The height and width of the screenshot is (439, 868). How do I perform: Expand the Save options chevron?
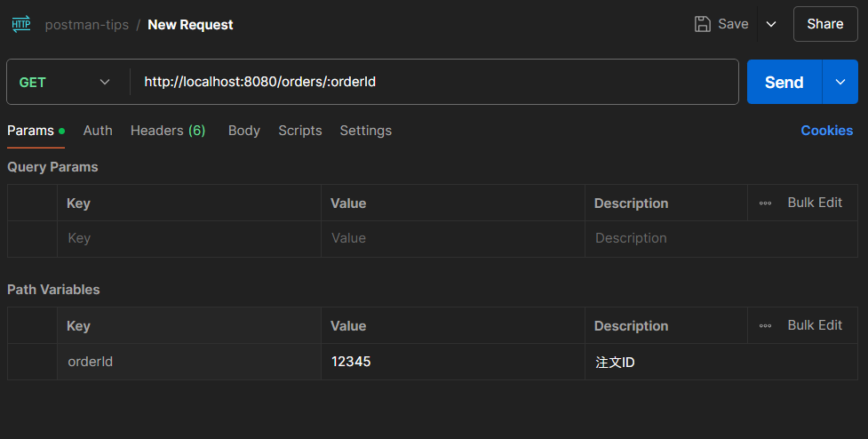pos(771,24)
